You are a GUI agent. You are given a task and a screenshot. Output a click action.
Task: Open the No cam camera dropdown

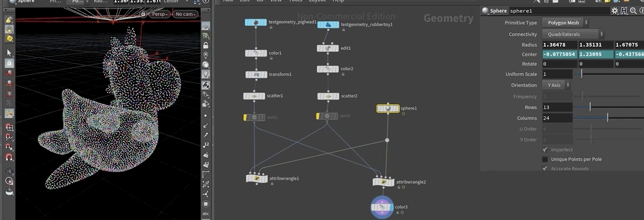pyautogui.click(x=185, y=14)
